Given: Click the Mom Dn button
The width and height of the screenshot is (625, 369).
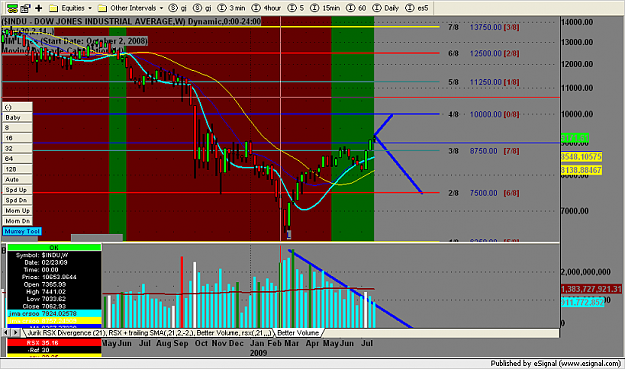Looking at the screenshot, I should (17, 221).
